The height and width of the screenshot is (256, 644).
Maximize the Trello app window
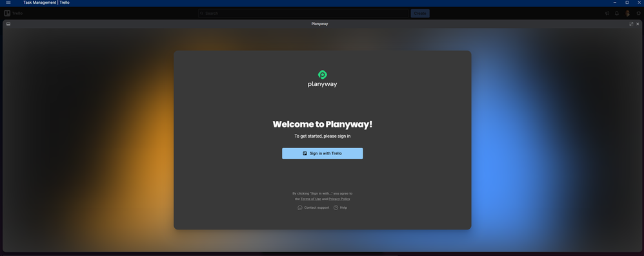tap(627, 3)
